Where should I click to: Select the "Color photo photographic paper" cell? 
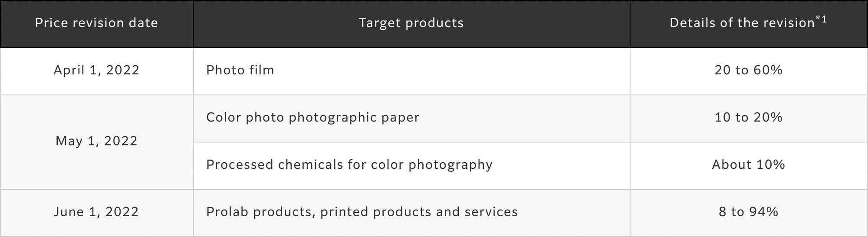[x=312, y=118]
